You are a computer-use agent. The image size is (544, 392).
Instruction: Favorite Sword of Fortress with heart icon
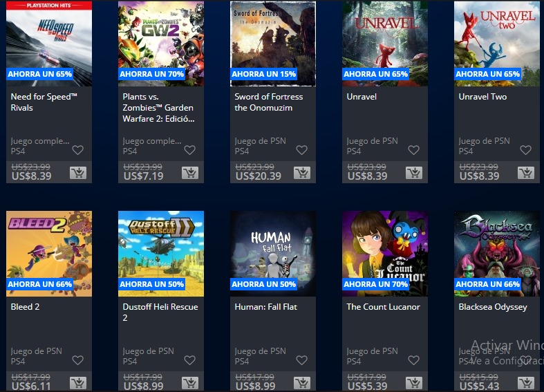tap(301, 150)
